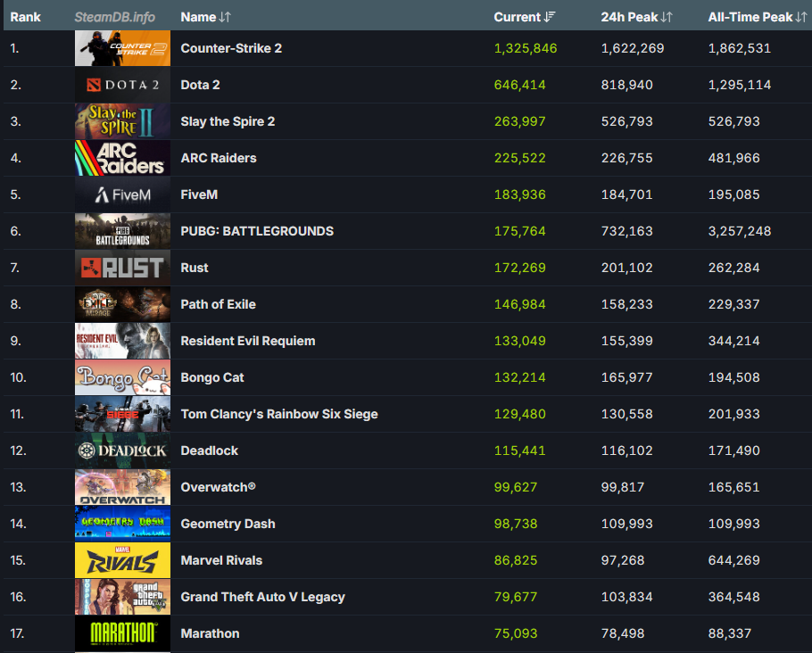Open Rainbow Six Siege thumbnail
Viewport: 812px width, 653px height.
click(x=122, y=414)
